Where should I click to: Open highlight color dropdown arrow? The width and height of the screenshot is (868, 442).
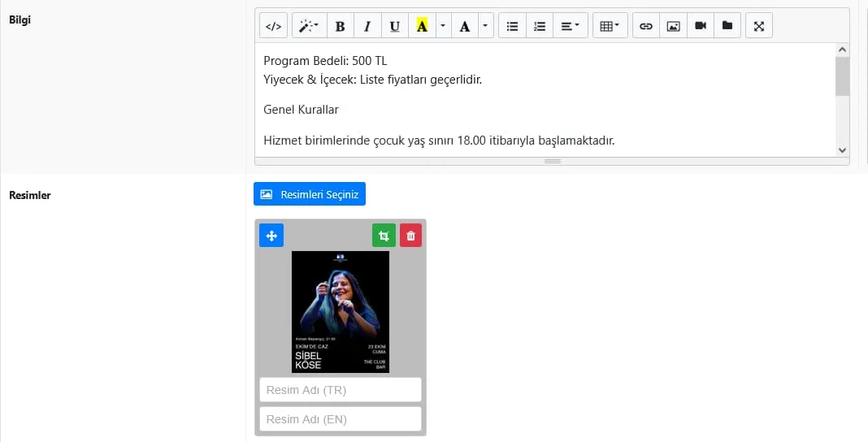point(444,26)
